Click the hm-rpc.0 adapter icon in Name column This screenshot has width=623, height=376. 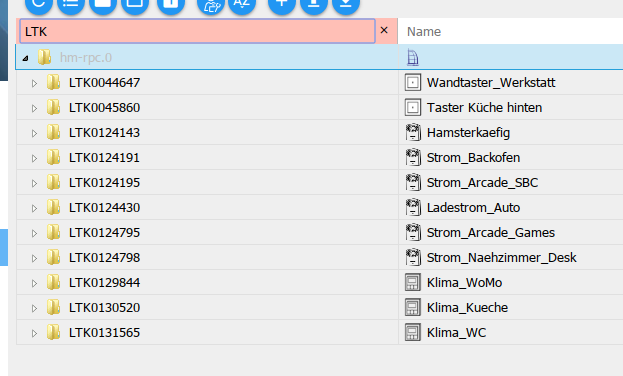click(413, 58)
